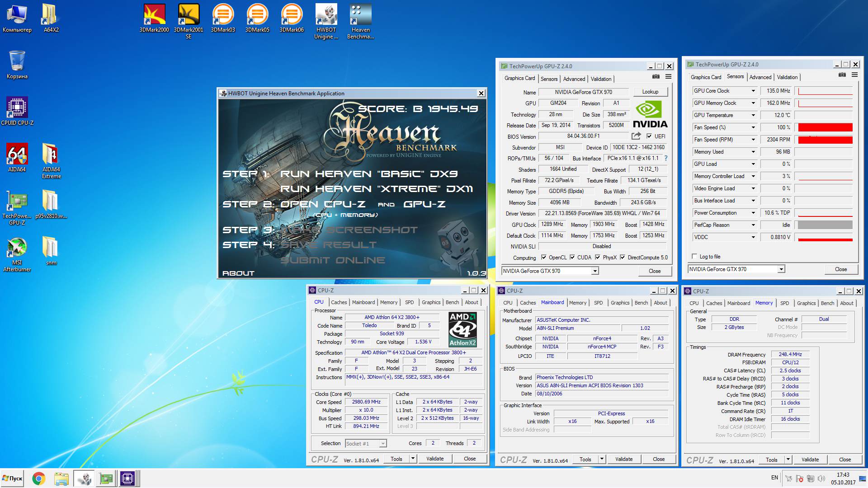Run Heaven Basic DX9 step
Image resolution: width=868 pixels, height=488 pixels.
point(369,174)
